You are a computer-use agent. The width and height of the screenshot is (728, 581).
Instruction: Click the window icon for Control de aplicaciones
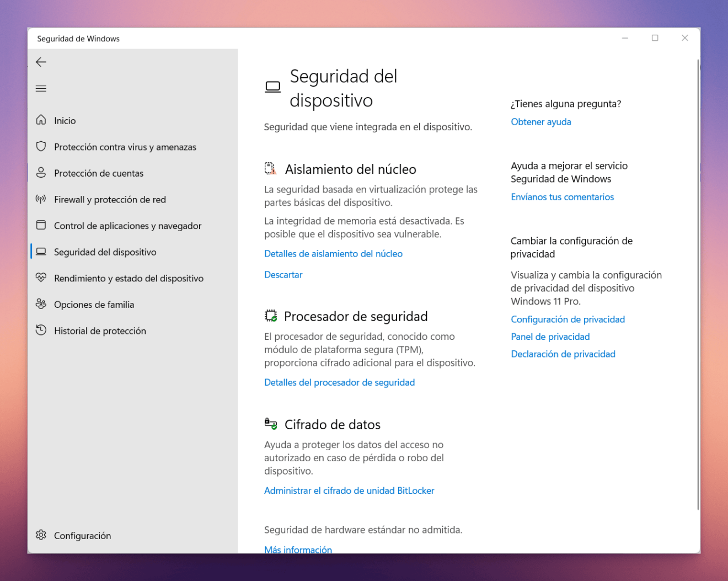coord(41,225)
